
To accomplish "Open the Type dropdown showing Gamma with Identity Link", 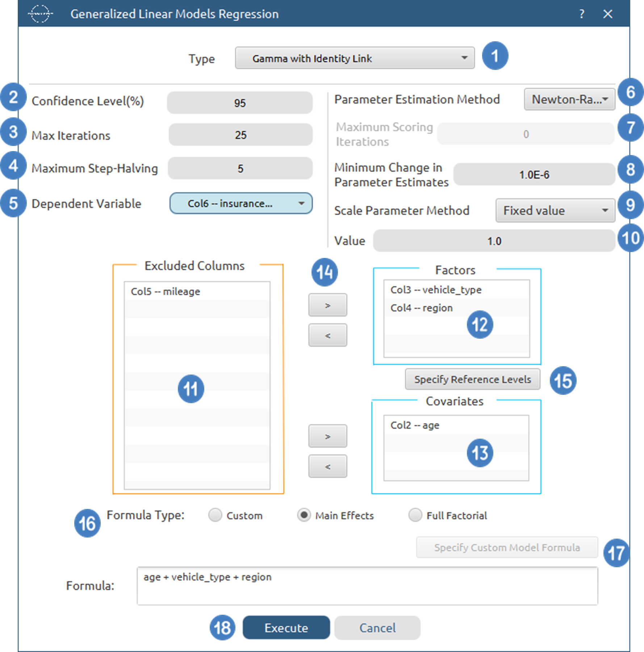I will [x=355, y=58].
